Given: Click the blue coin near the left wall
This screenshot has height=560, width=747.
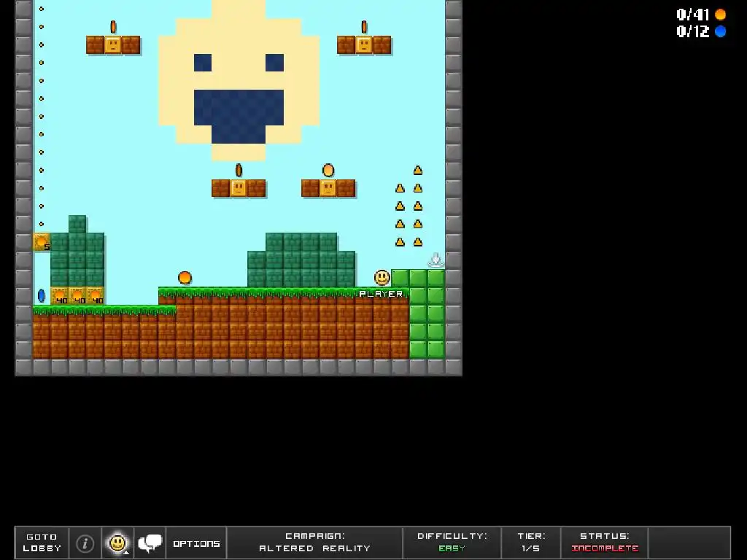Looking at the screenshot, I should [42, 296].
